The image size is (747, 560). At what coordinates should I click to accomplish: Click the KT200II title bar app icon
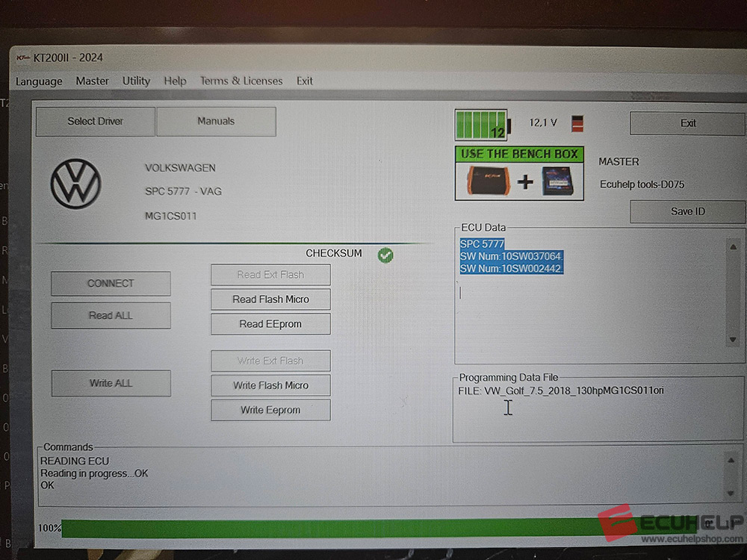[22, 58]
